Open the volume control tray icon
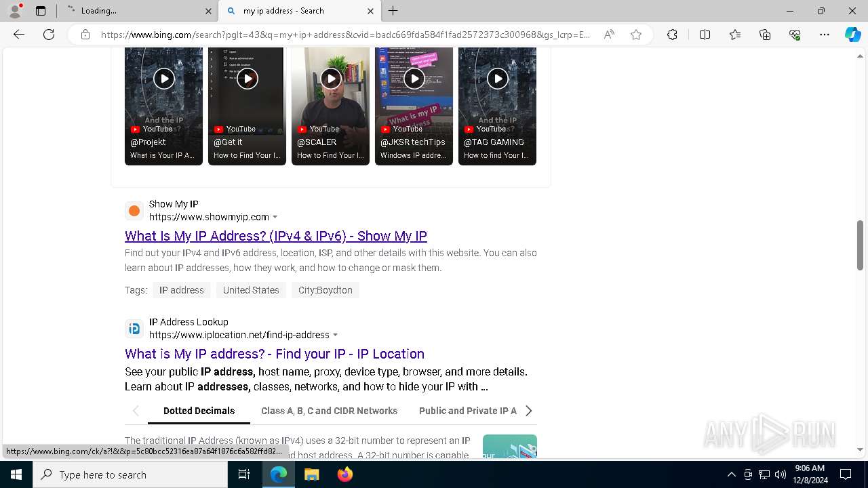The image size is (868, 488). [781, 474]
